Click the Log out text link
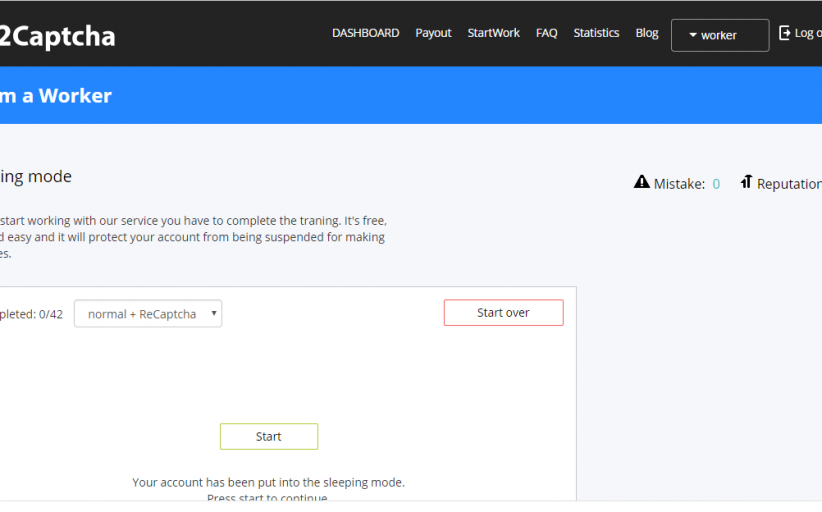This screenshot has width=822, height=512. [807, 33]
